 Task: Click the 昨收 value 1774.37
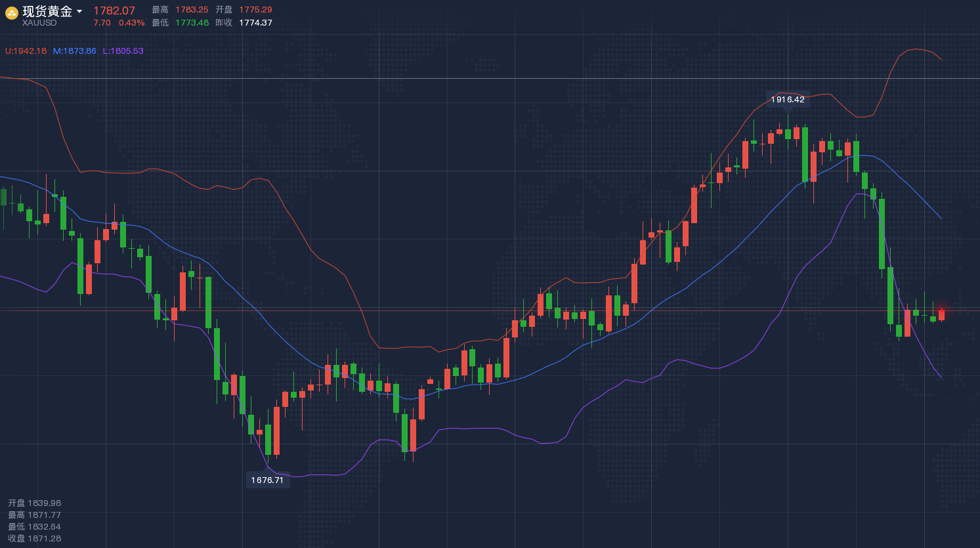pos(255,23)
